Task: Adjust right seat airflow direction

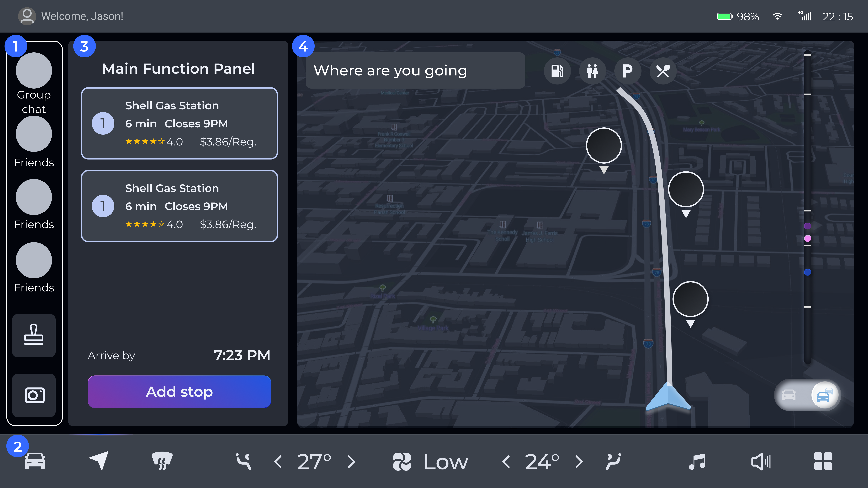Action: click(613, 461)
